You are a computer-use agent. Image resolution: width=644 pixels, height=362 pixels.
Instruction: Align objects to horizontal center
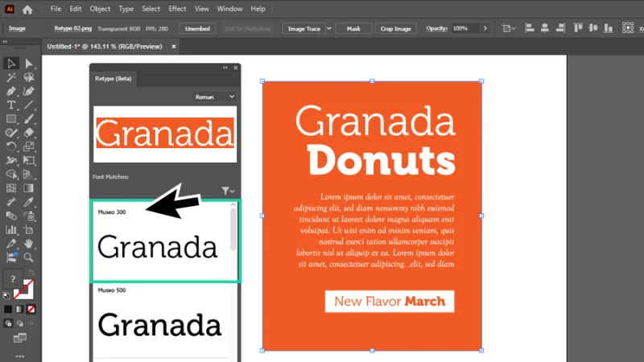[545, 28]
